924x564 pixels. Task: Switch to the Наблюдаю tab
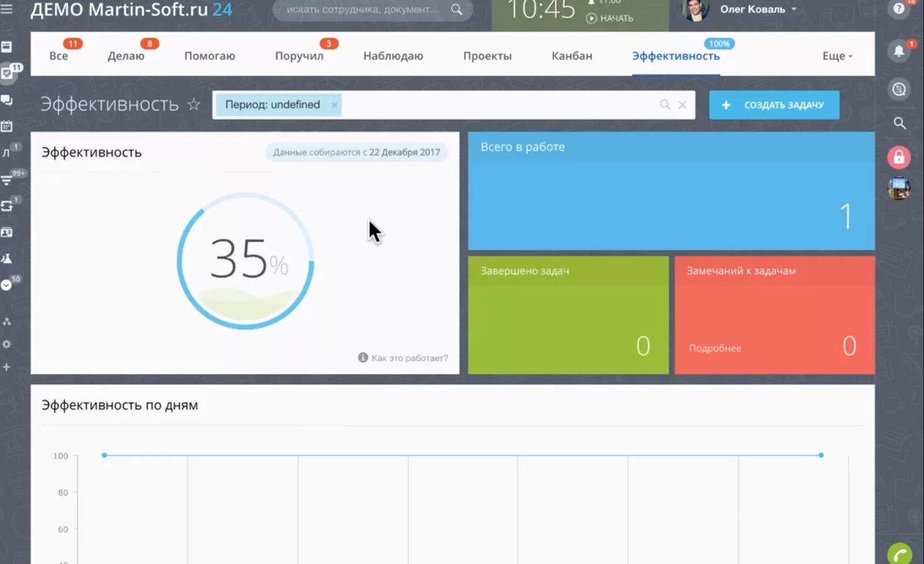(393, 56)
